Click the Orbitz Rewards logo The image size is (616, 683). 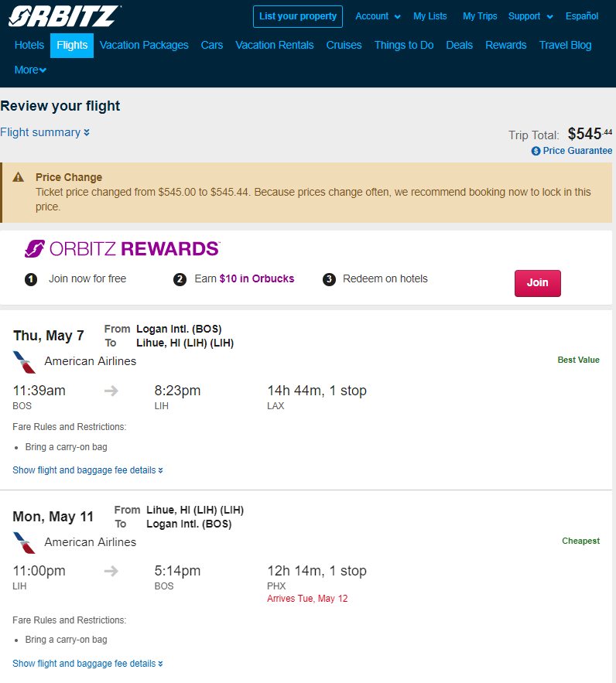tap(122, 249)
